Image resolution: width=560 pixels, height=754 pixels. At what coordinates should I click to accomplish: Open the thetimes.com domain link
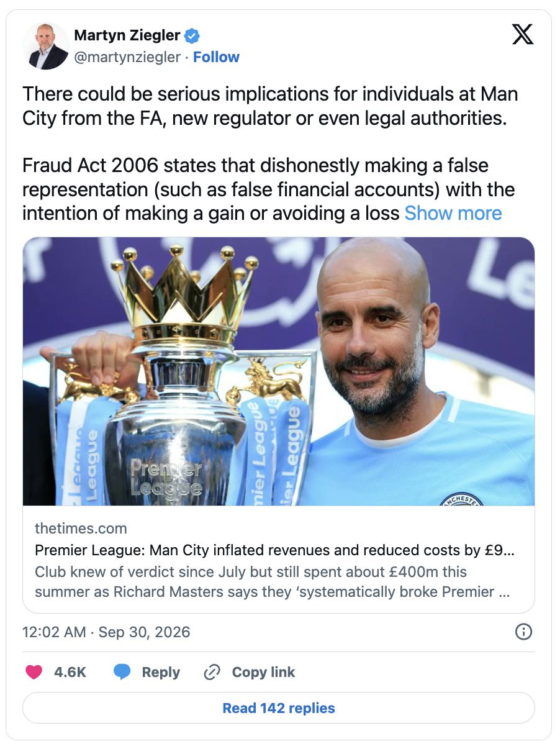pos(81,529)
